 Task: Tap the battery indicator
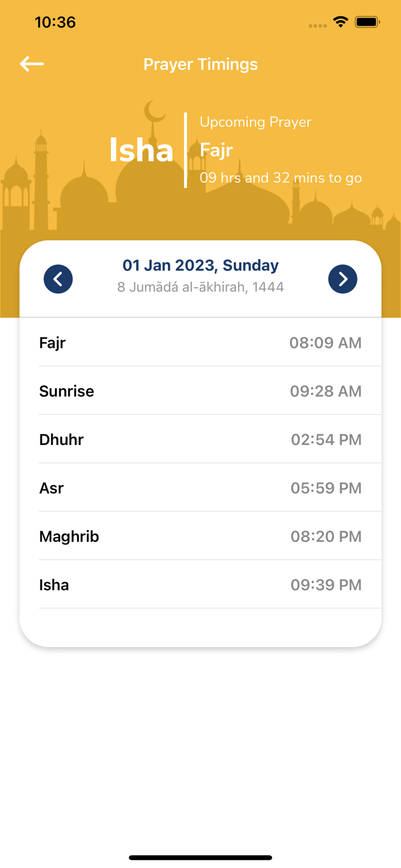coord(367,21)
